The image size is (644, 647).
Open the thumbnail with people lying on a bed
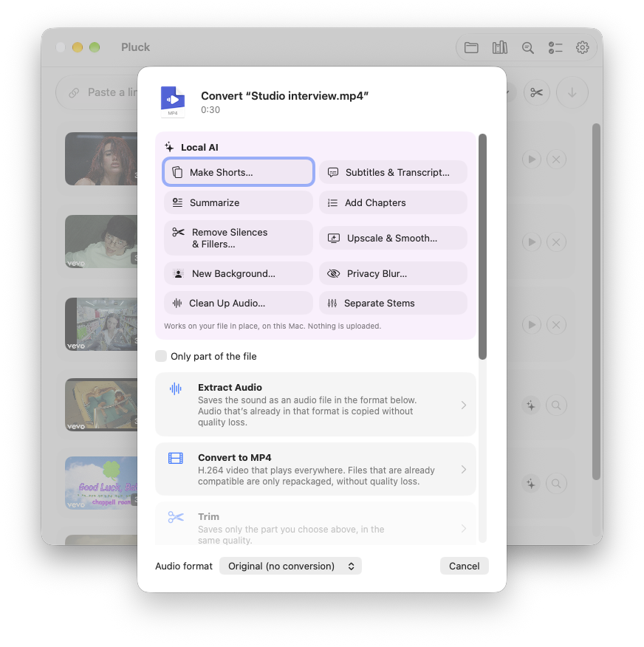tap(101, 405)
